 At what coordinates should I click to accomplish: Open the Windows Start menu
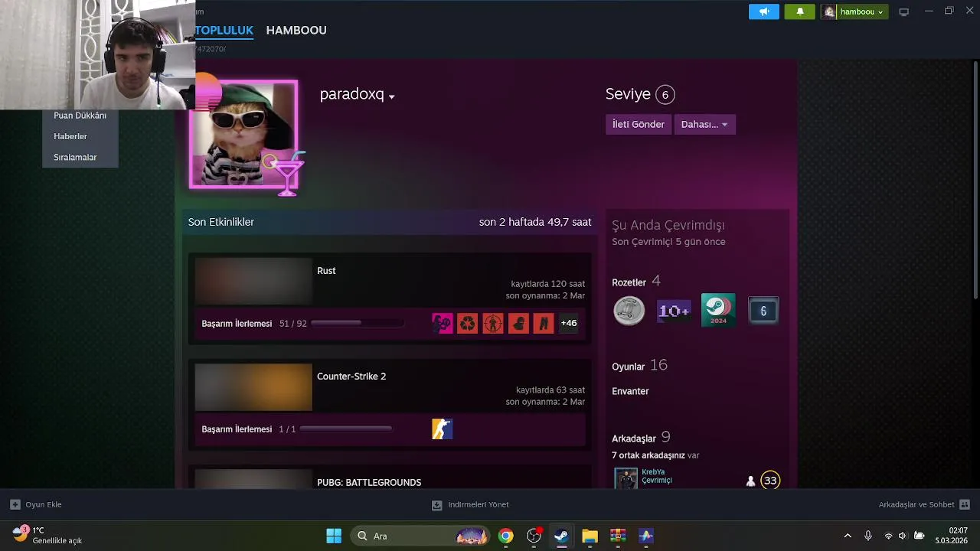coord(334,536)
